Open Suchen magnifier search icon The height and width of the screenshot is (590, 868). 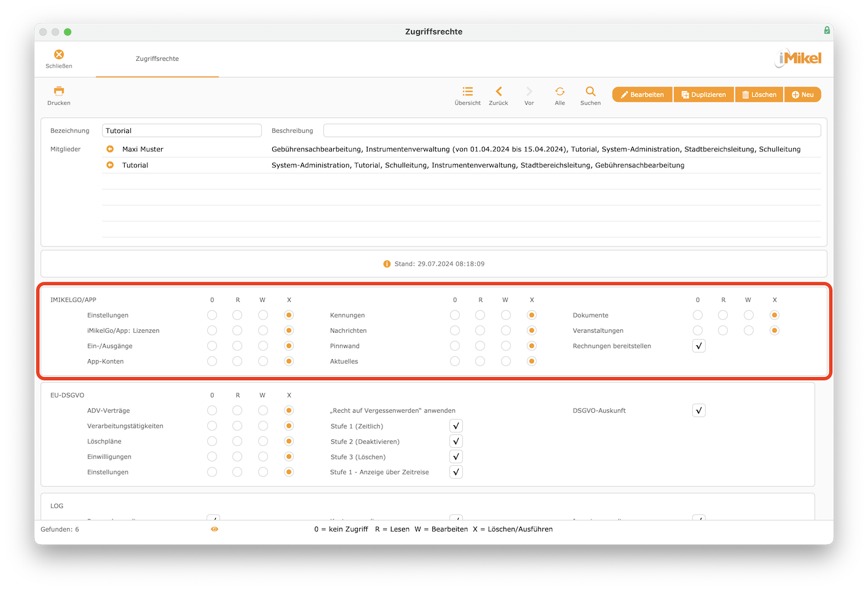(591, 91)
